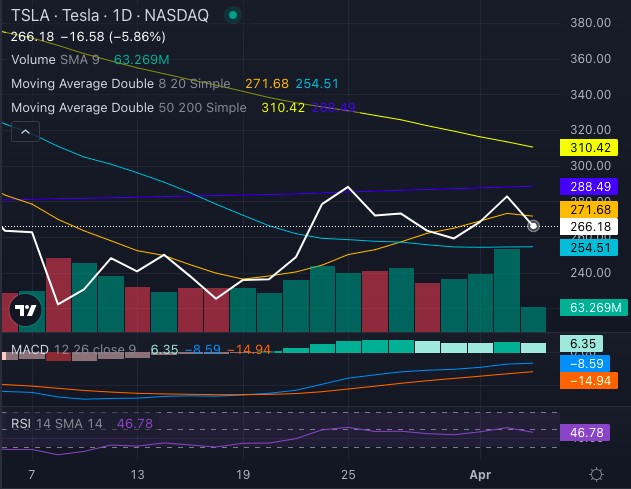Click the 6.35 MACD histogram axis label
Screen dimensions: 631x489
point(581,343)
